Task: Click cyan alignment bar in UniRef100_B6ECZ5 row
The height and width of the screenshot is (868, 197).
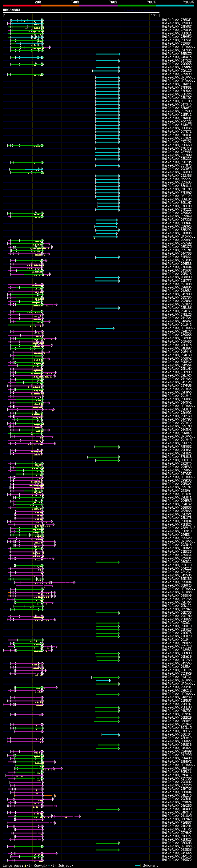Action: click(108, 54)
